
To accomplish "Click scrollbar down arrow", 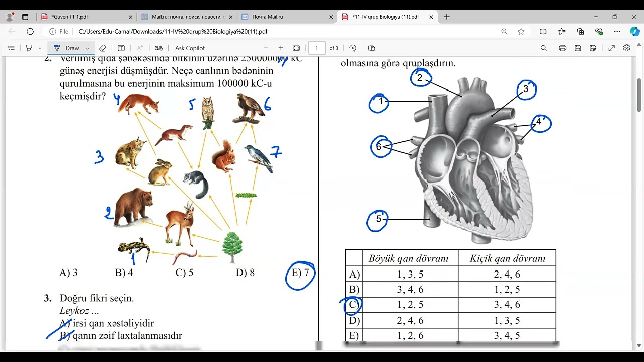I will [x=639, y=345].
